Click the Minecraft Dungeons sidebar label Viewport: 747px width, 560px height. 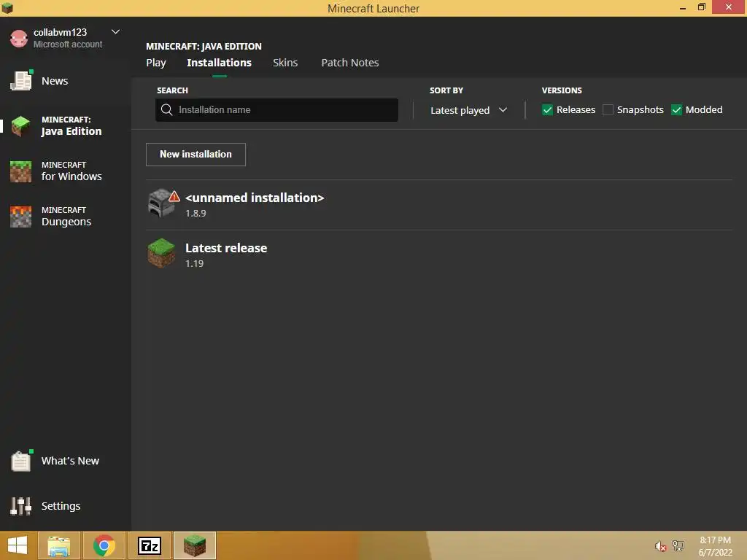(x=66, y=217)
